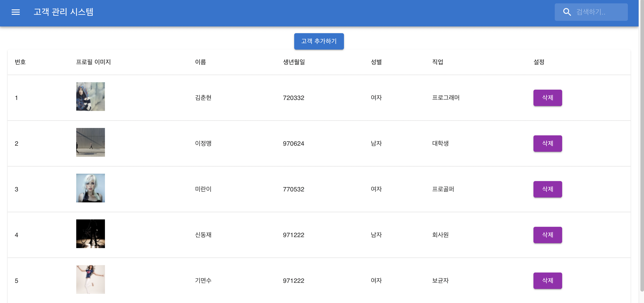Click the 검색하기 search input field
Screen dimensions: 644x303
(598, 11)
